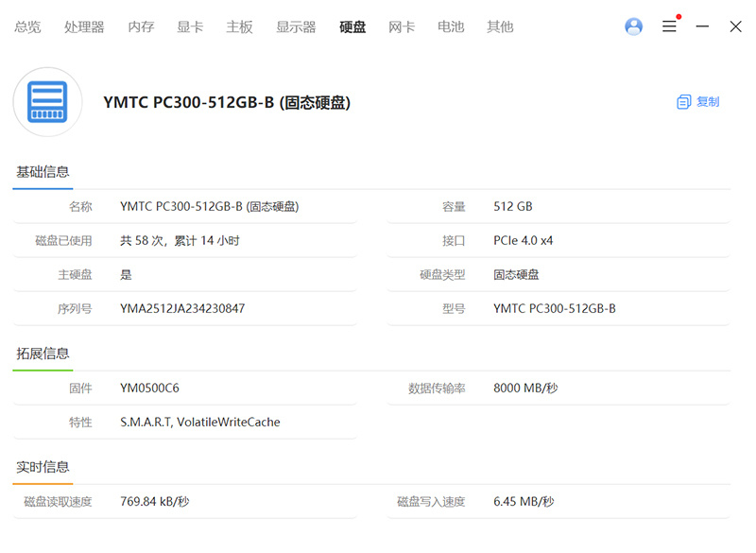Click the 接口 label
The height and width of the screenshot is (553, 756).
pyautogui.click(x=454, y=241)
